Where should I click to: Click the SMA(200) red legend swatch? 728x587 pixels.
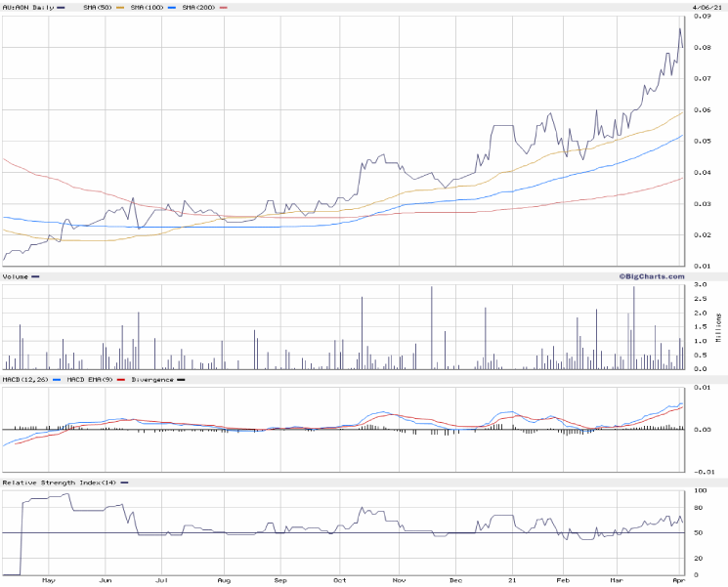coord(223,7)
